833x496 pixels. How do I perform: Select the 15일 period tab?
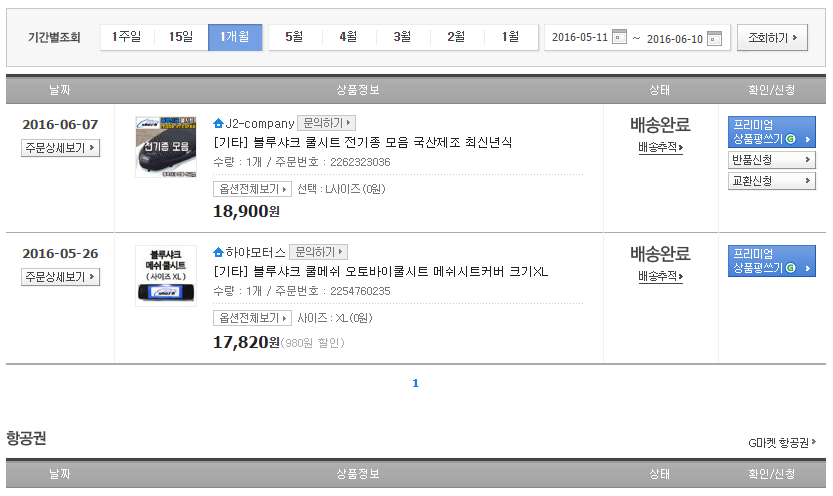click(x=181, y=37)
